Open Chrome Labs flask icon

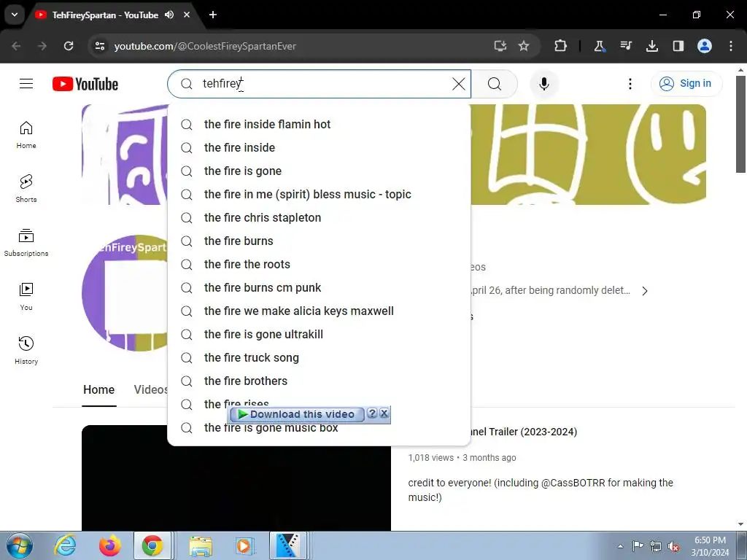point(599,46)
